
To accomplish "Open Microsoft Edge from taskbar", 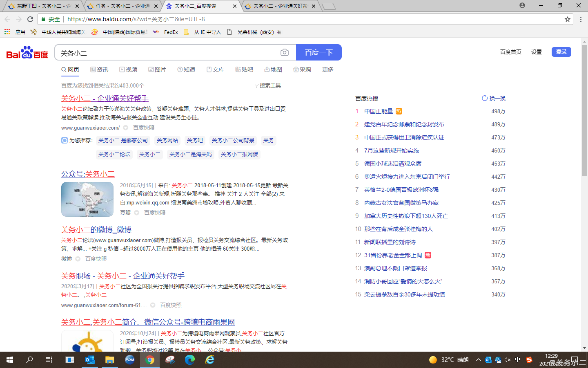I will [x=190, y=360].
